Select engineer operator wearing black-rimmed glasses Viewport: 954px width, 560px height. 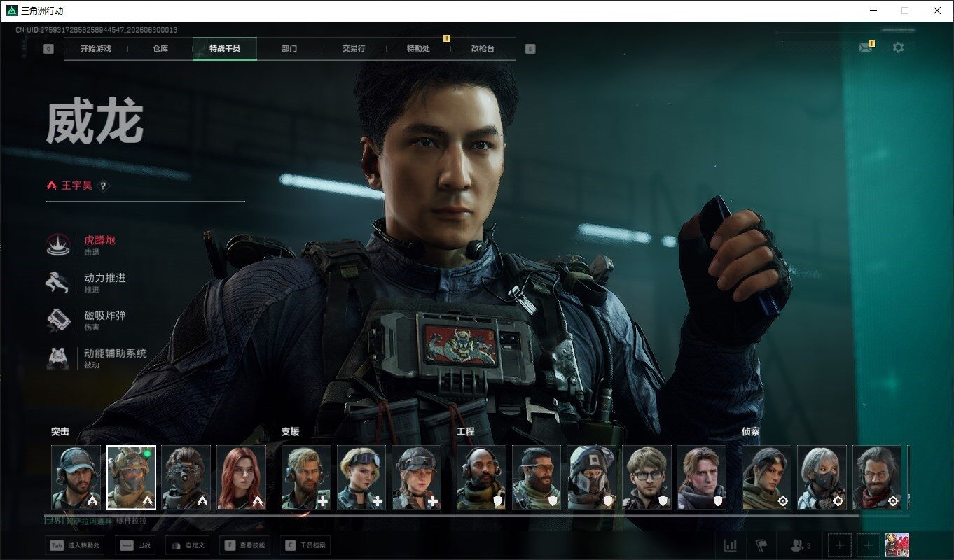[647, 477]
